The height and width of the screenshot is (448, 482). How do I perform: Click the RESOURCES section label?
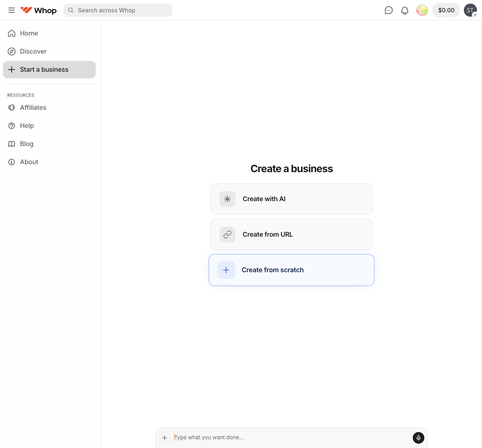click(x=21, y=95)
